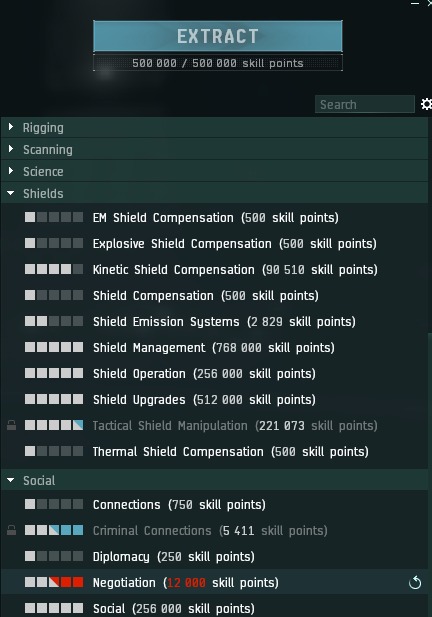
Task: Select the Diplomacy skill row
Action: pos(214,556)
